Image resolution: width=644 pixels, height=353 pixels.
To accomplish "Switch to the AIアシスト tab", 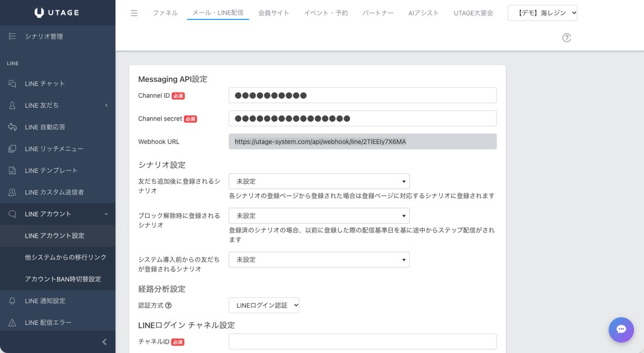I will click(423, 13).
